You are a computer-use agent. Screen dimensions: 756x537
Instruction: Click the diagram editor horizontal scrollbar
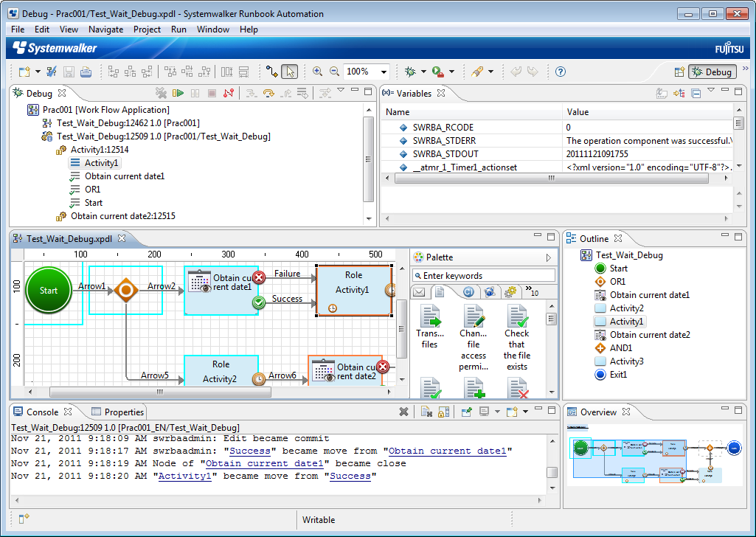pyautogui.click(x=160, y=392)
